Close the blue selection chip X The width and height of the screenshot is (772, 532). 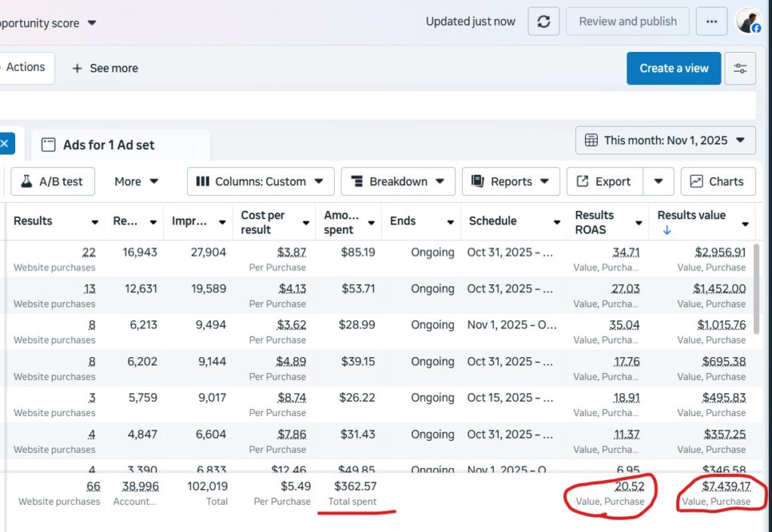tap(5, 143)
